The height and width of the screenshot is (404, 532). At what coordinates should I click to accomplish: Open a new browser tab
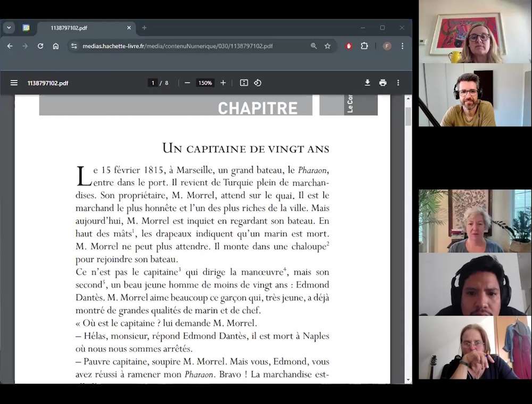point(144,28)
